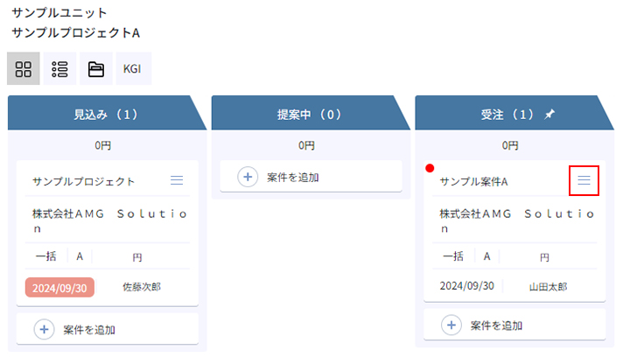Click the 2024/09/30 date on サンプル案件A
This screenshot has width=630, height=364.
pyautogui.click(x=467, y=285)
